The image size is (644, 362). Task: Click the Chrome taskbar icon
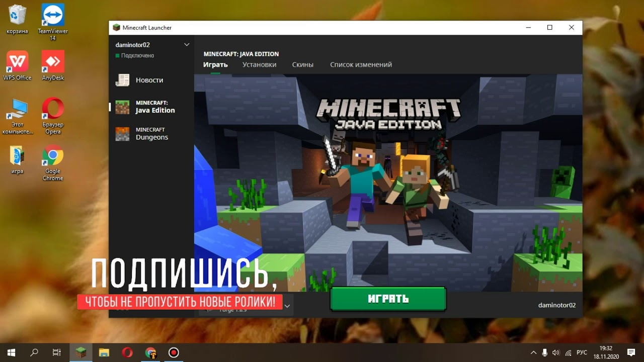click(150, 352)
